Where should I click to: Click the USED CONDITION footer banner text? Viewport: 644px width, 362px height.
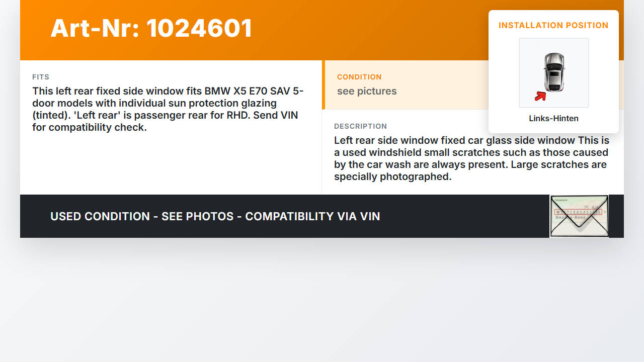tap(100, 216)
